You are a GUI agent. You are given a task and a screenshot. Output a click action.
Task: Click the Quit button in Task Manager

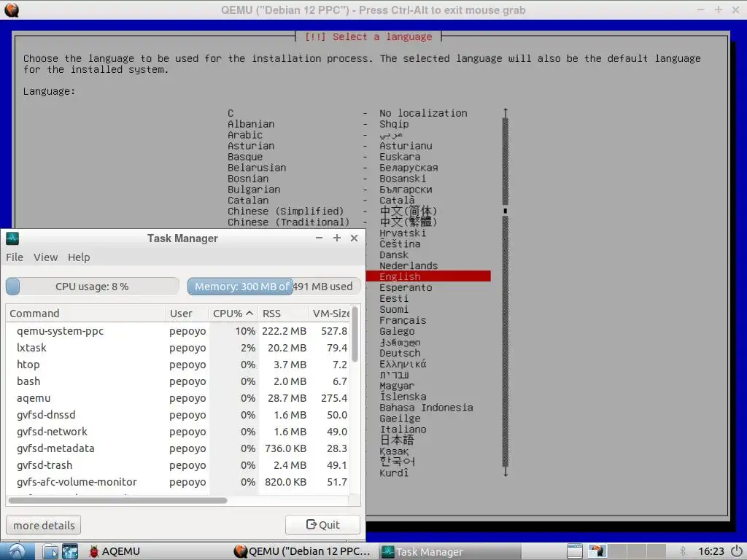click(x=322, y=524)
